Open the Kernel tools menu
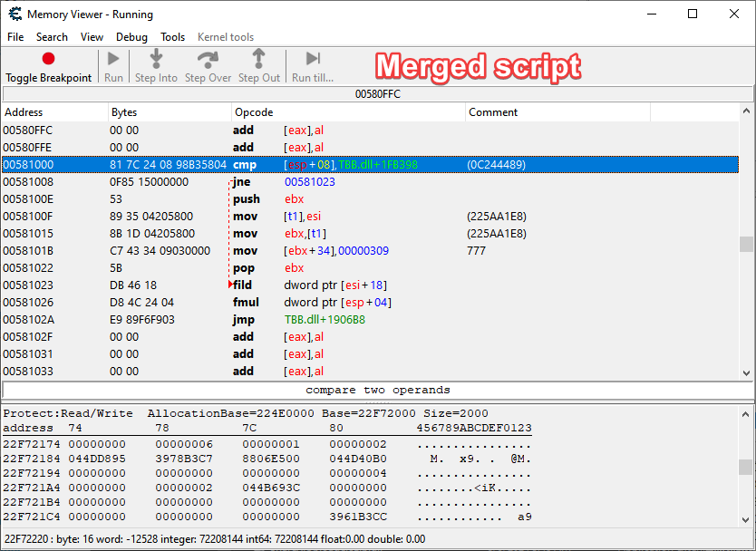756x551 pixels. pos(225,37)
